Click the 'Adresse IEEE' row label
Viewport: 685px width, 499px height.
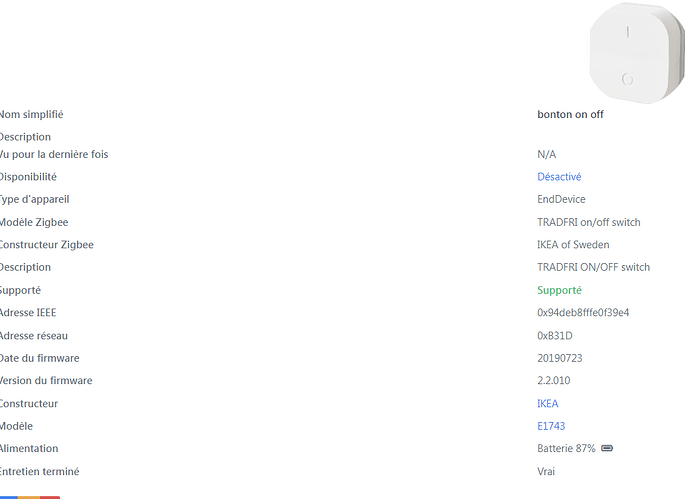point(29,313)
